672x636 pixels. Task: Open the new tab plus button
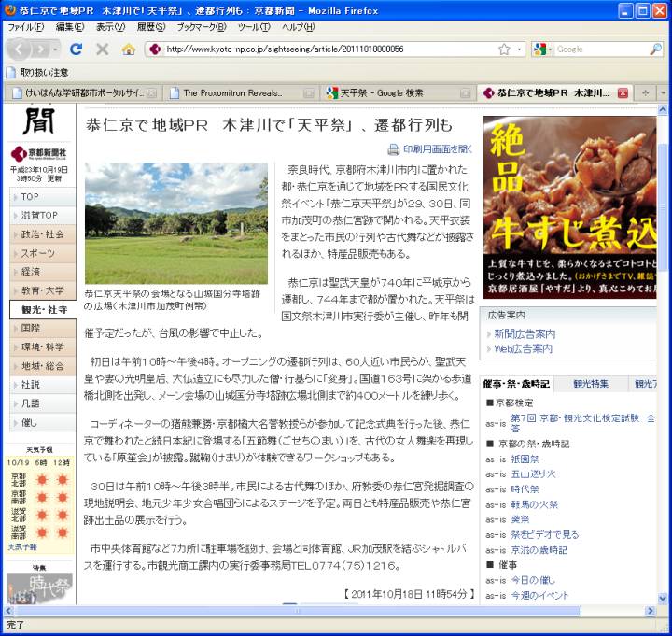click(645, 92)
